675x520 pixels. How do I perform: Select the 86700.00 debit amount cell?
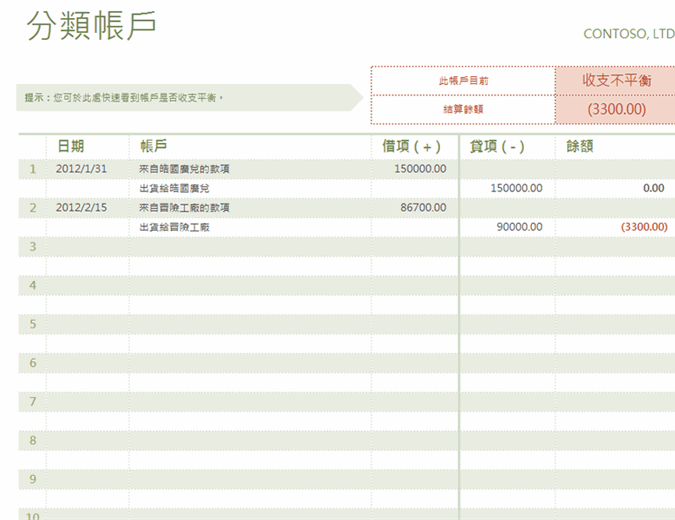pos(423,207)
